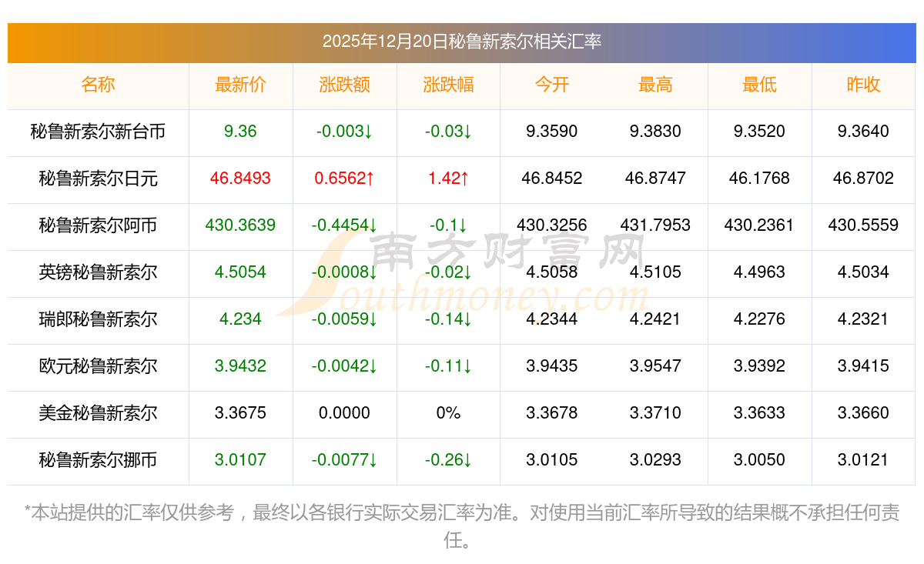Click latest price 4.234
The image size is (924, 564).
(240, 319)
